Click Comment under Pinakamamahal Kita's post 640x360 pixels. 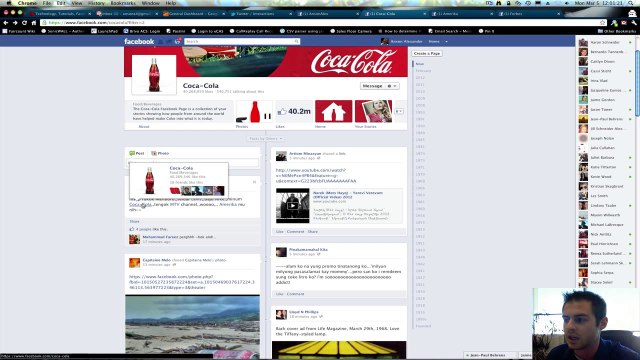[296, 294]
